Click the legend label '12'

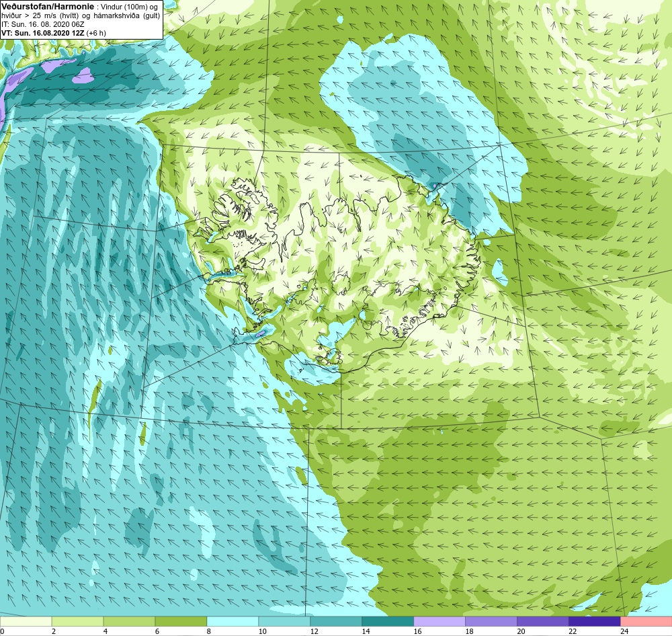point(315,631)
